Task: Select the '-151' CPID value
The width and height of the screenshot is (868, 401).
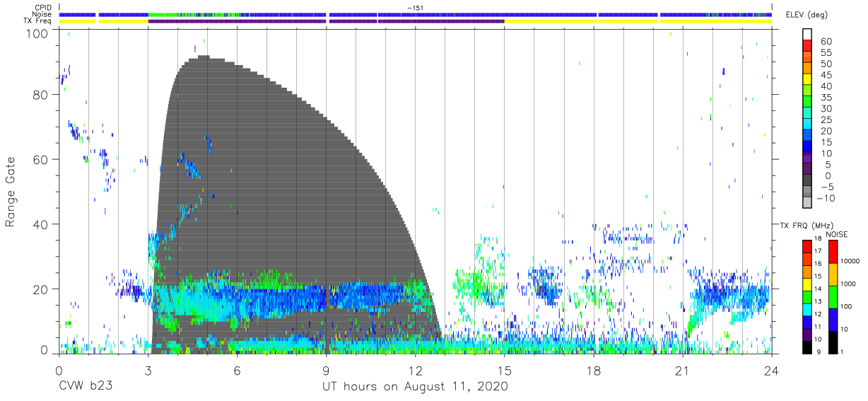Action: (415, 7)
